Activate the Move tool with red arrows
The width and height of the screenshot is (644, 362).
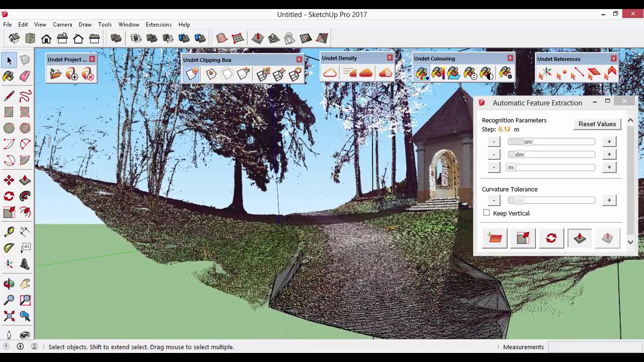[x=9, y=180]
